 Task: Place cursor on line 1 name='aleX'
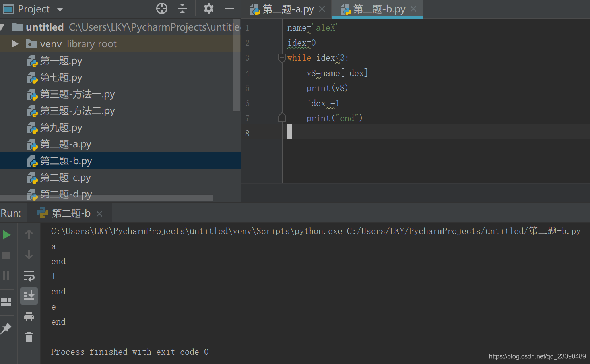pos(312,28)
